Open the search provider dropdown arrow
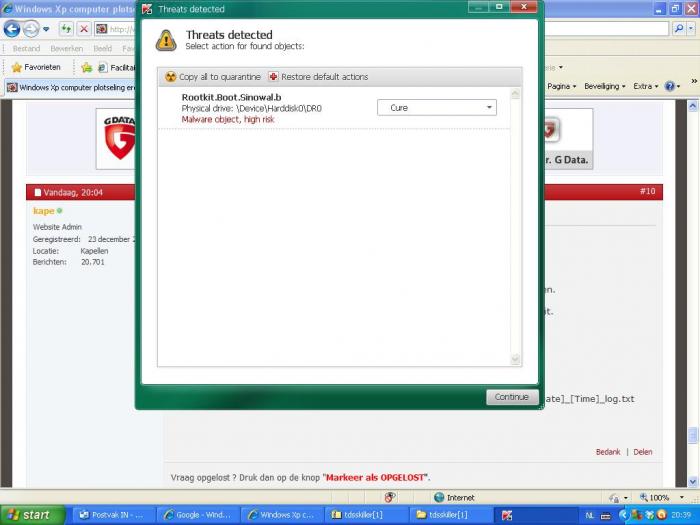 [x=691, y=29]
